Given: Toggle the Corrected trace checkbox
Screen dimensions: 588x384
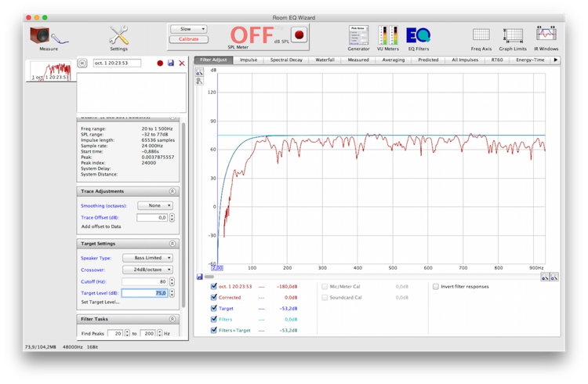Looking at the screenshot, I should (214, 297).
